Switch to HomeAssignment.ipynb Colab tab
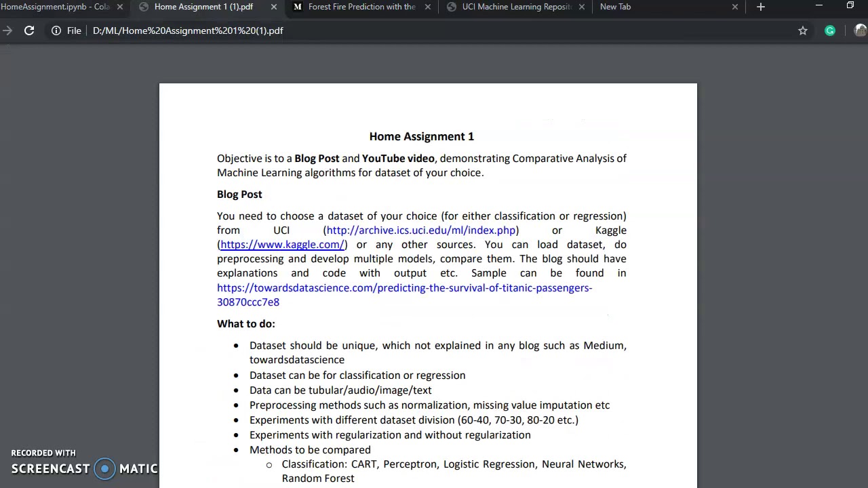Screen dimensions: 868x488 click(x=55, y=7)
